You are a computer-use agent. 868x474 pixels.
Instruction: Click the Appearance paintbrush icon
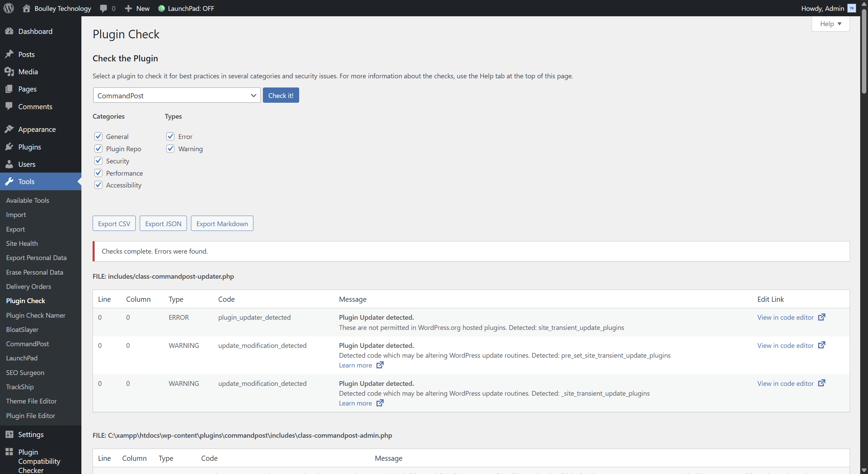pyautogui.click(x=10, y=129)
